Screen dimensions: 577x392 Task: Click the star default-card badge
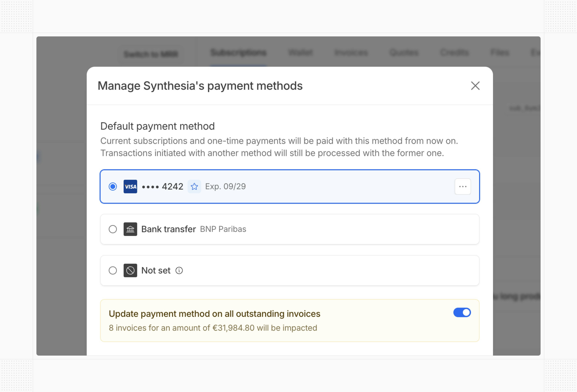(x=194, y=186)
